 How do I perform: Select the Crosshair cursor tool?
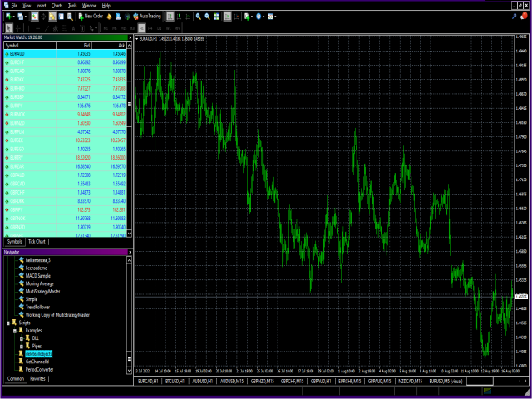click(x=18, y=28)
